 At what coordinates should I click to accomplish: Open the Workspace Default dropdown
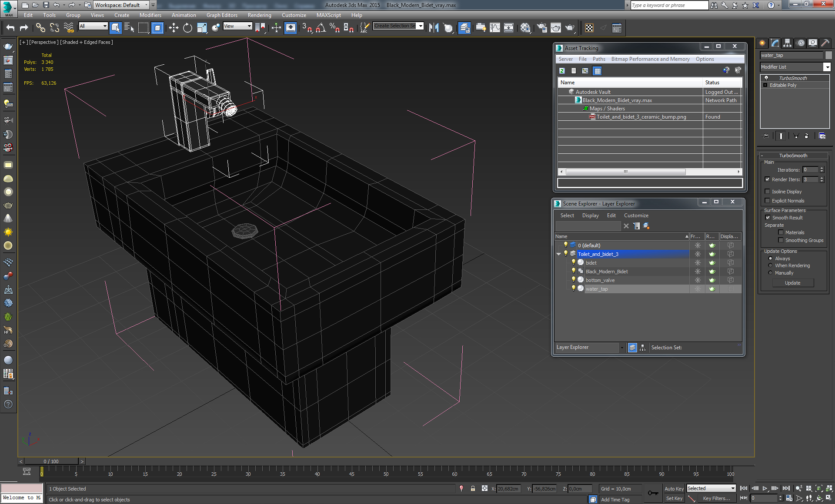(146, 5)
